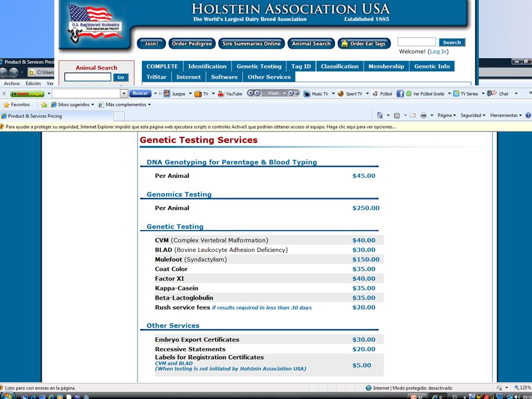The image size is (532, 399).
Task: Select the Other Services tab
Action: [x=269, y=76]
